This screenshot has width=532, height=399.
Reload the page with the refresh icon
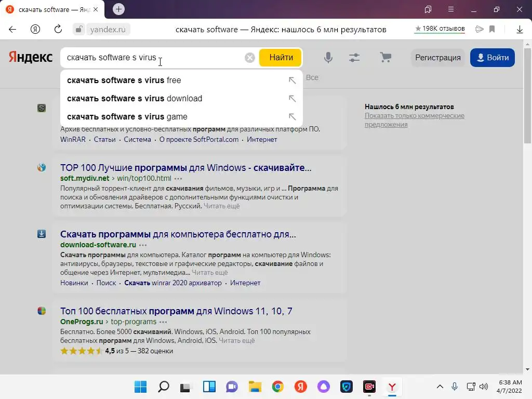point(58,29)
